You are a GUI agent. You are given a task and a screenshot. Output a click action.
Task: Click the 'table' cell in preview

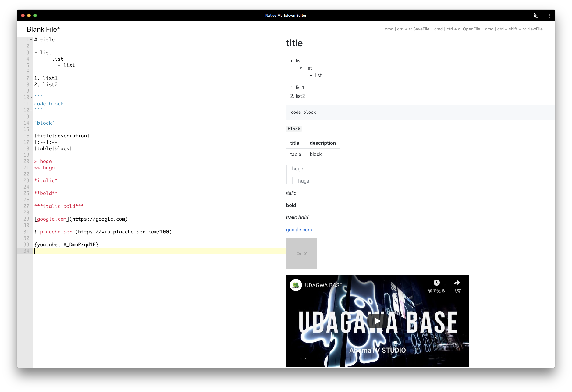296,154
